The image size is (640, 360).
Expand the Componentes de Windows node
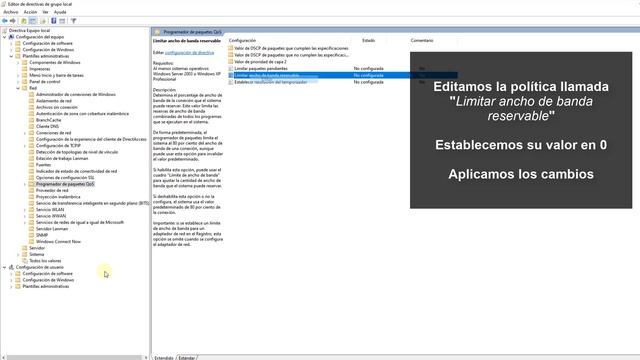click(x=18, y=62)
